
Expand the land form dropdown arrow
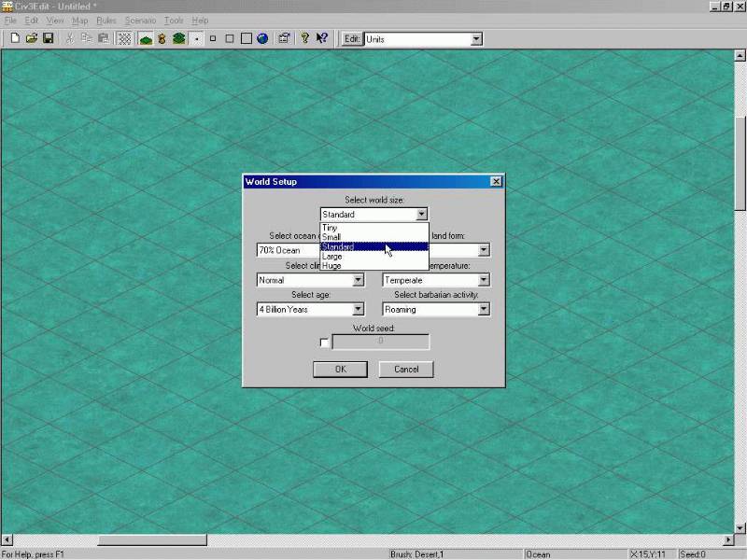484,250
